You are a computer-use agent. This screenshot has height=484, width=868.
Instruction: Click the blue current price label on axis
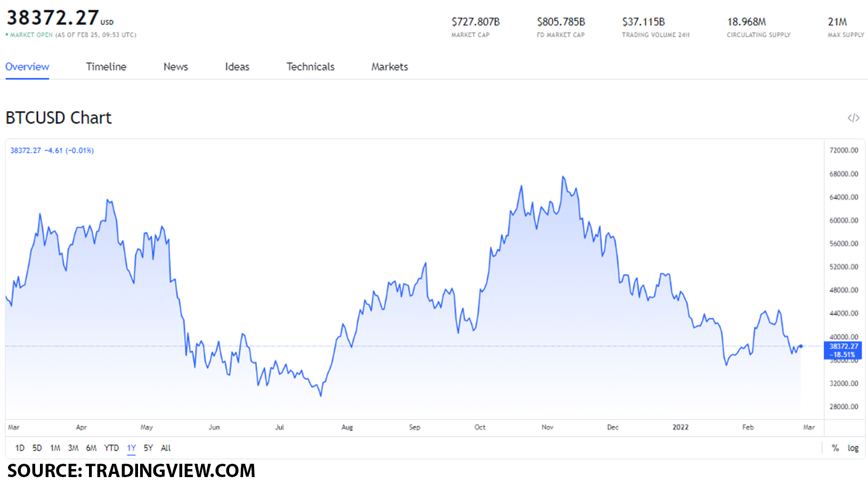(x=843, y=350)
